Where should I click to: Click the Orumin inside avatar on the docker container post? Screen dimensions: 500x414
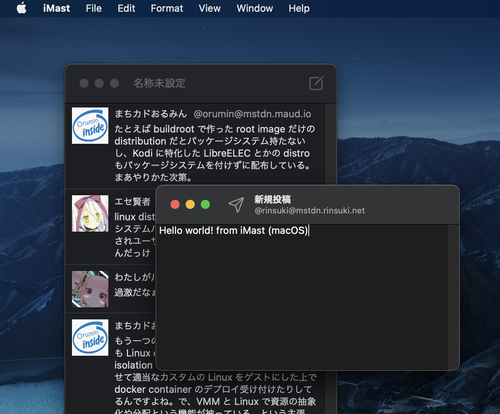pos(90,338)
